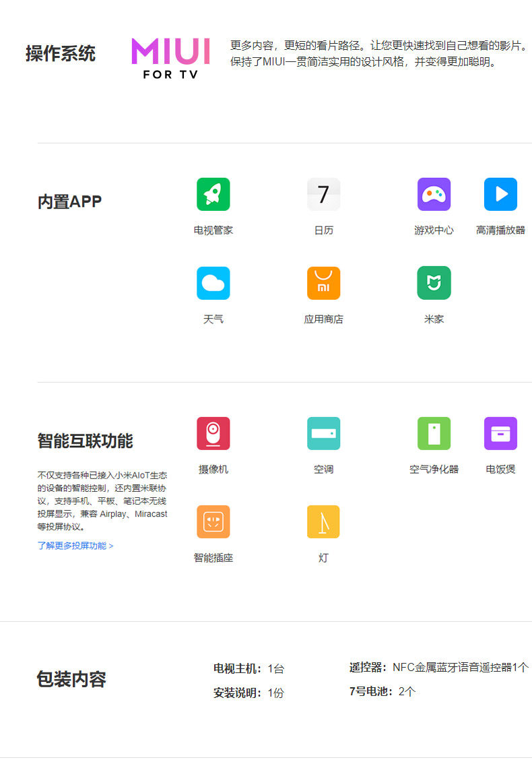The height and width of the screenshot is (764, 532).
Task: Click the 安装说明: 1份 entry
Action: click(x=248, y=693)
